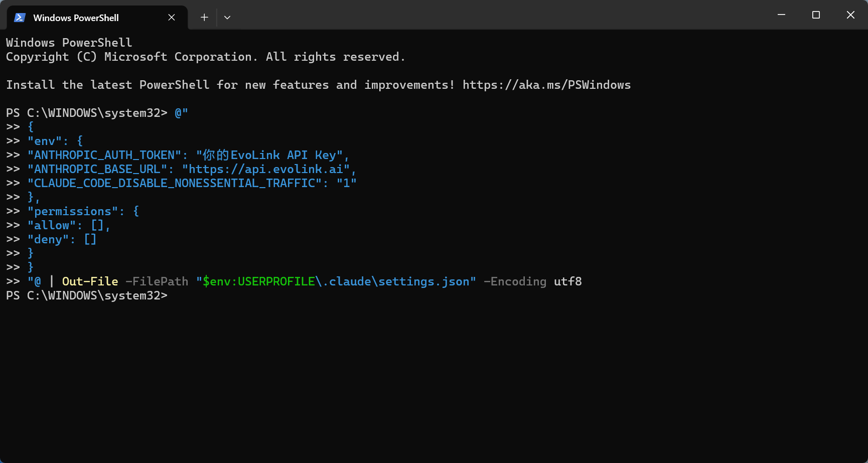Screen dimensions: 868x463
Task: Click the PowerShell icon on the tab
Action: click(x=19, y=17)
